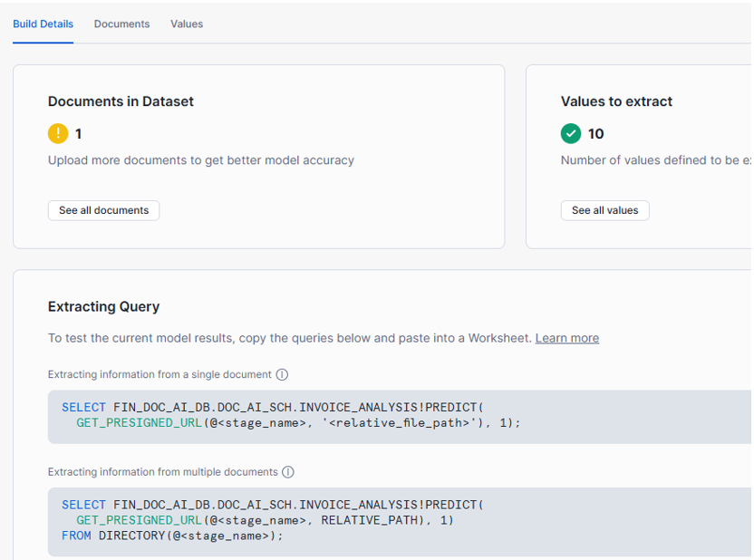Open info tooltip for single document extraction
The image size is (754, 560).
click(x=282, y=374)
